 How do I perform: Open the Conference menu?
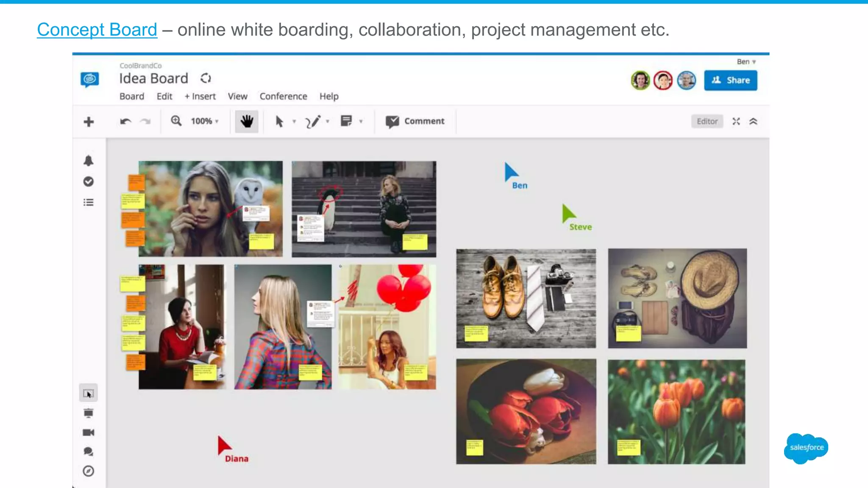click(284, 97)
